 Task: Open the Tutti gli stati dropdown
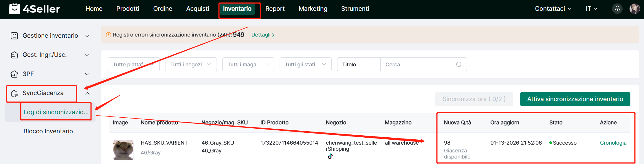click(305, 64)
